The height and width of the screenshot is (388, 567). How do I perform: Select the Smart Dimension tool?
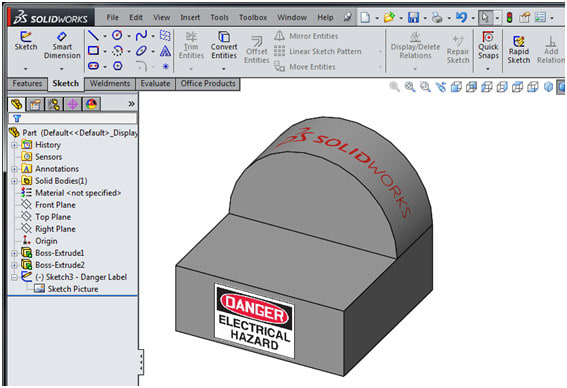click(x=62, y=45)
